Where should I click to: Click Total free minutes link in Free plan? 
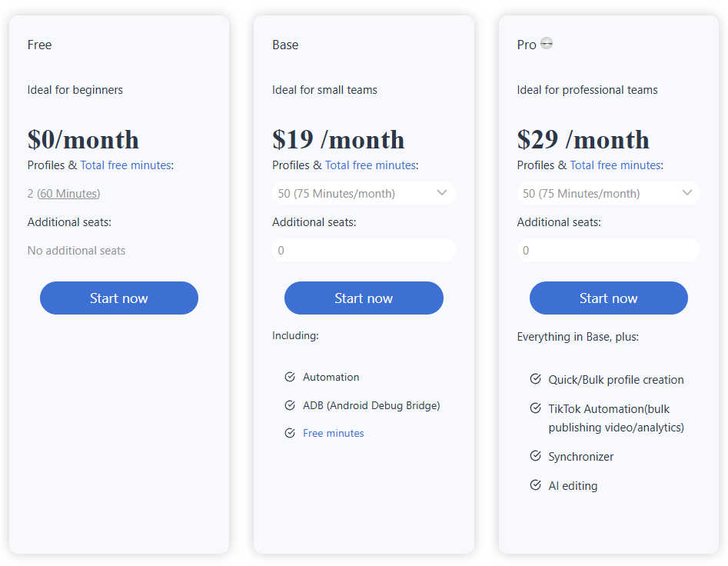tap(125, 165)
